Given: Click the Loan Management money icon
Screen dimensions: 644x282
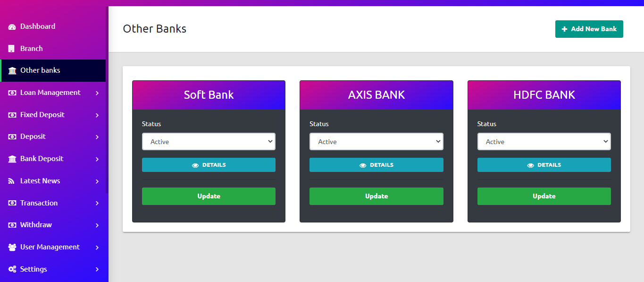Looking at the screenshot, I should [x=12, y=93].
